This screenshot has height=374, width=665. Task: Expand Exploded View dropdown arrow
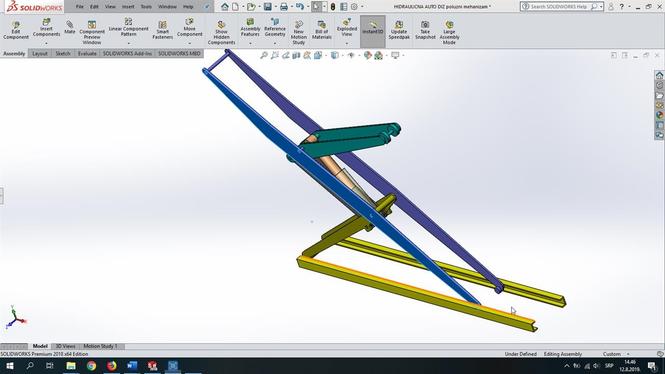point(346,43)
